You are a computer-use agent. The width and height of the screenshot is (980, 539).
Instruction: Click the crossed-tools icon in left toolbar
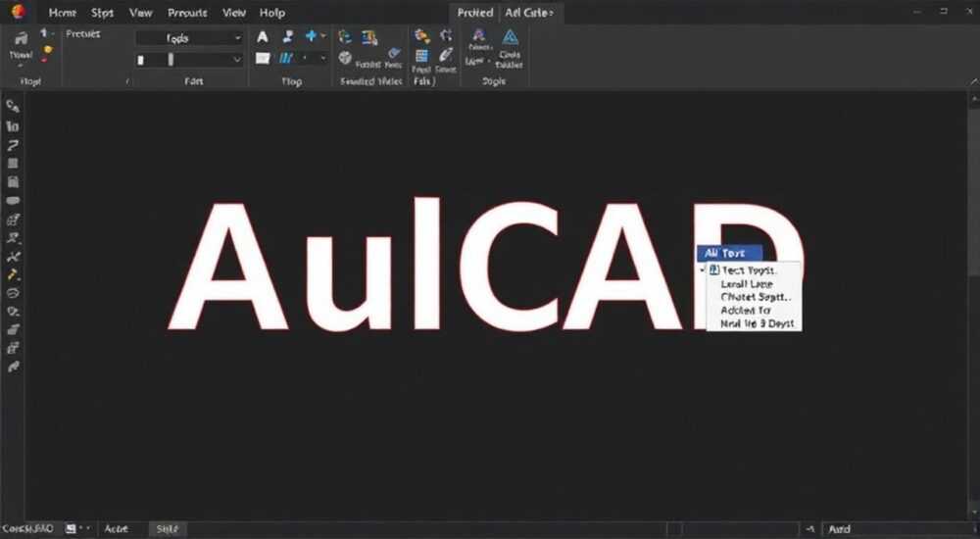pyautogui.click(x=13, y=257)
